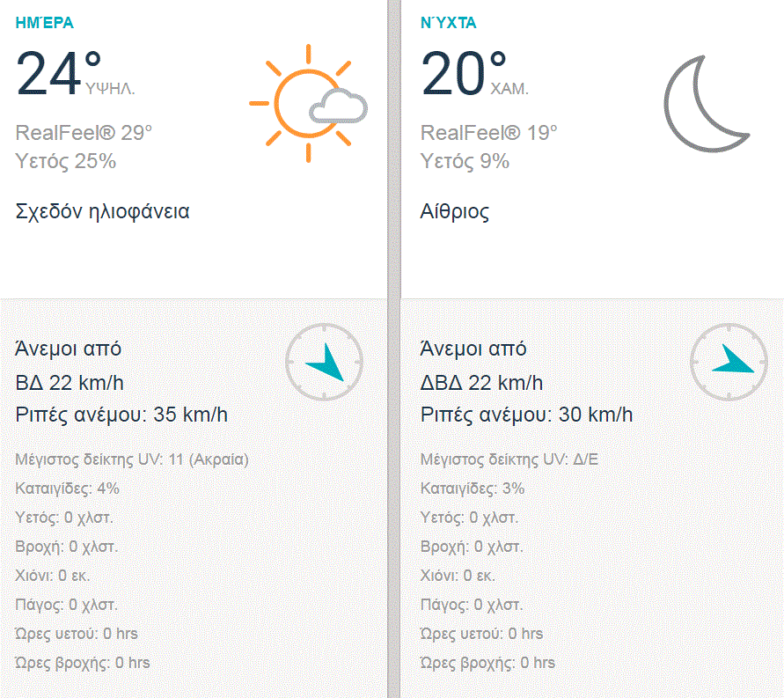Screen dimensions: 784x698
Task: Click the RealFeel® 19° reading
Action: click(x=489, y=133)
